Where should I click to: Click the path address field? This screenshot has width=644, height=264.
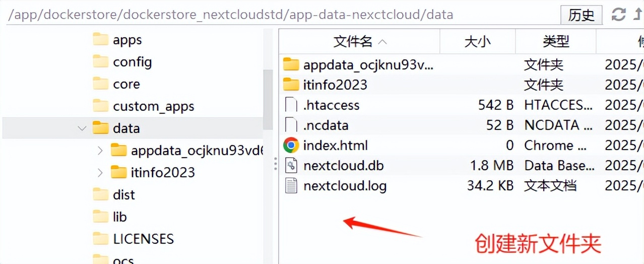pyautogui.click(x=281, y=15)
